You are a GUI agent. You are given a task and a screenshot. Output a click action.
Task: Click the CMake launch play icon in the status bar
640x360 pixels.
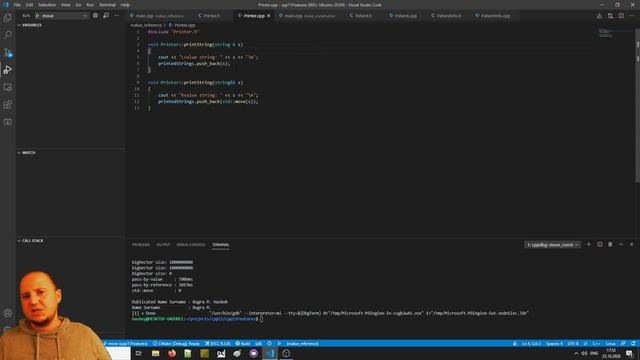tap(279, 343)
